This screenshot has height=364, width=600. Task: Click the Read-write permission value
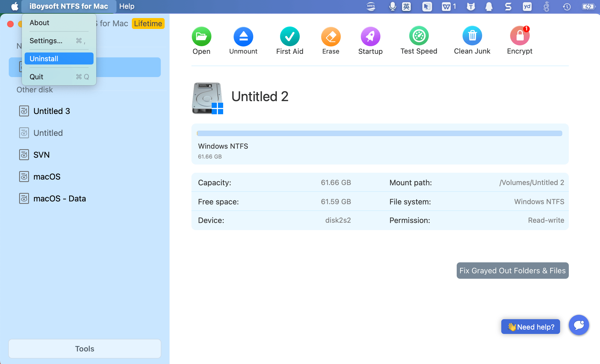(x=546, y=220)
